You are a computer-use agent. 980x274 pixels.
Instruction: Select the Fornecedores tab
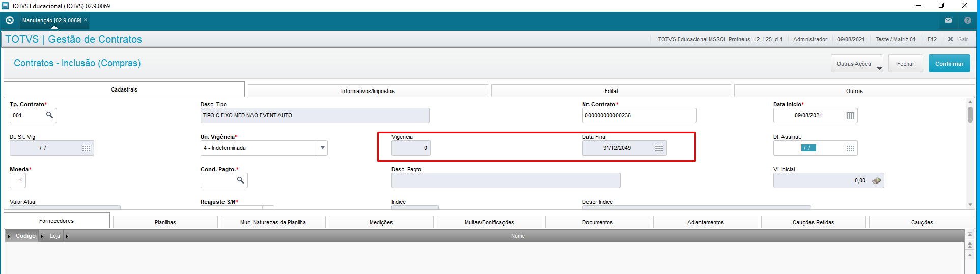57,221
